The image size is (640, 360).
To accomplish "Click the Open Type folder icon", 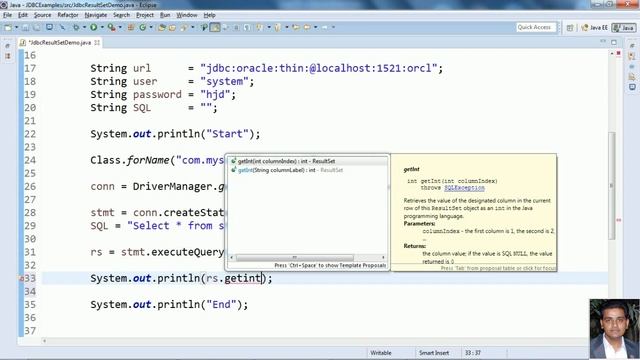I will click(x=161, y=27).
